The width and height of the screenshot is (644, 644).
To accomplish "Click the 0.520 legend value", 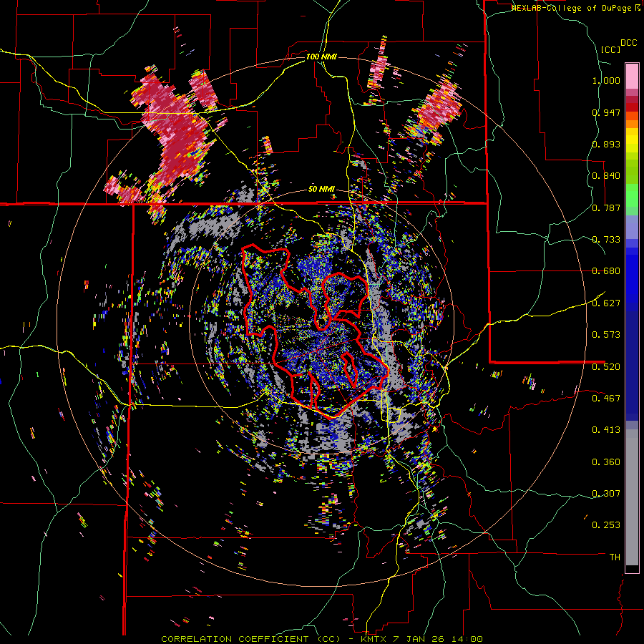I will tap(606, 366).
